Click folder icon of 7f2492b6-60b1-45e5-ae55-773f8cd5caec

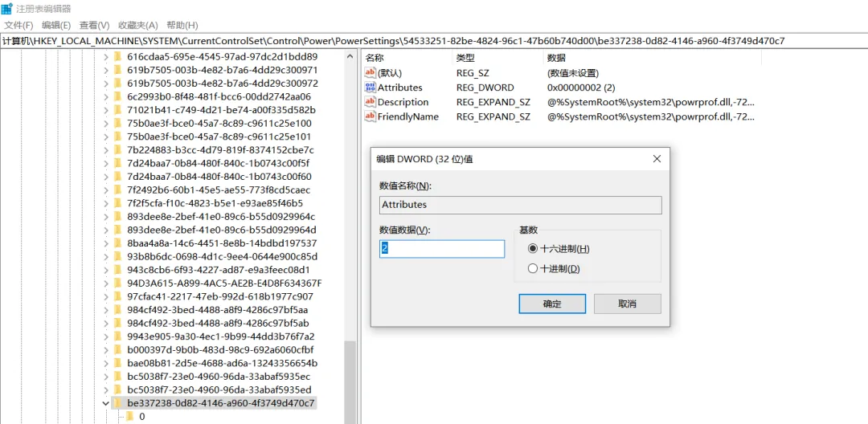(117, 190)
